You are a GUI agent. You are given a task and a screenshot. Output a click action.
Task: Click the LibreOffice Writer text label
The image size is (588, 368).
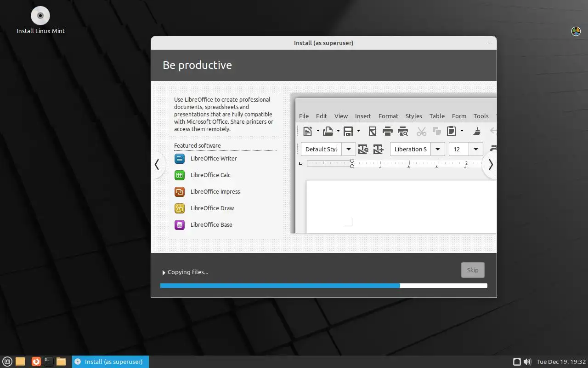[214, 159]
